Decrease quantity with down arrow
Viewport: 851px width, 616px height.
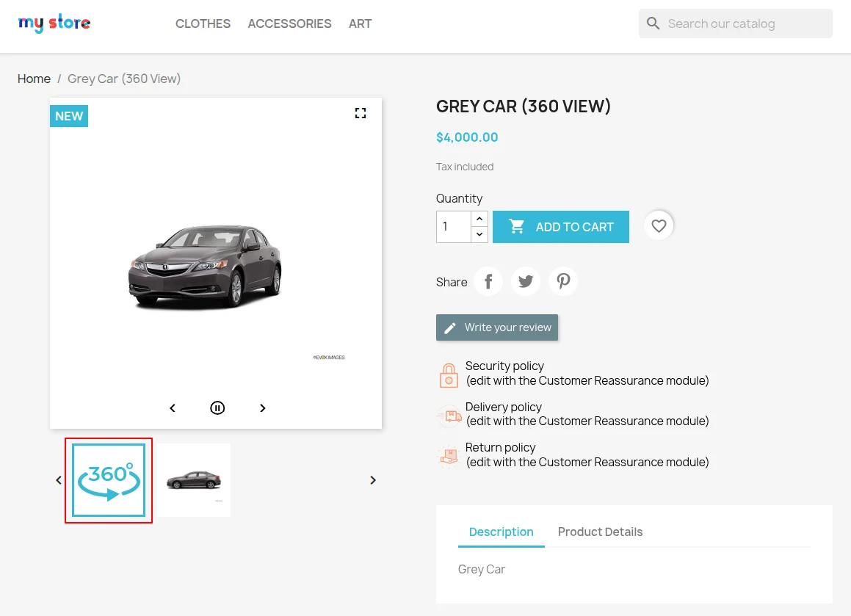[479, 235]
